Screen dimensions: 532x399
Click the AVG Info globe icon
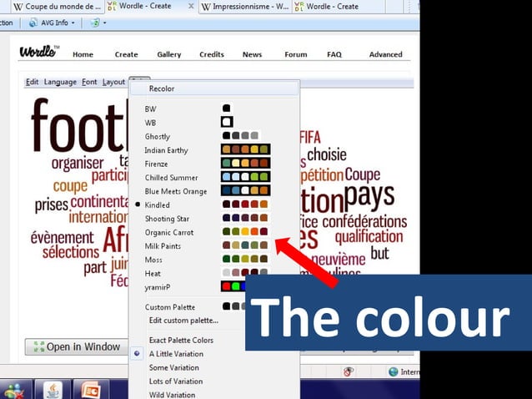pos(33,23)
